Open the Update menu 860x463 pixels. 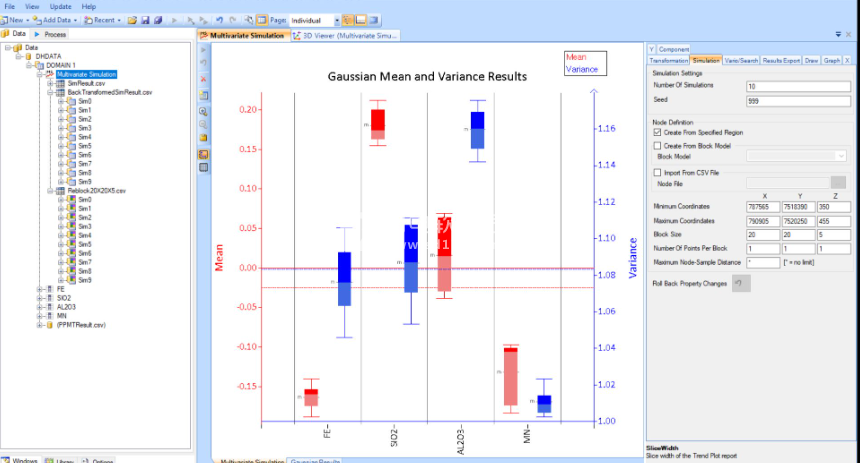(x=60, y=6)
